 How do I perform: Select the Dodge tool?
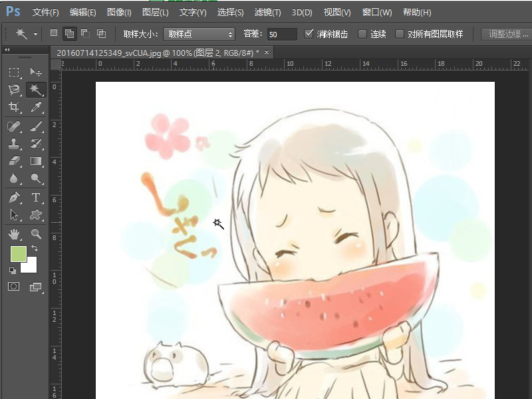tap(36, 178)
